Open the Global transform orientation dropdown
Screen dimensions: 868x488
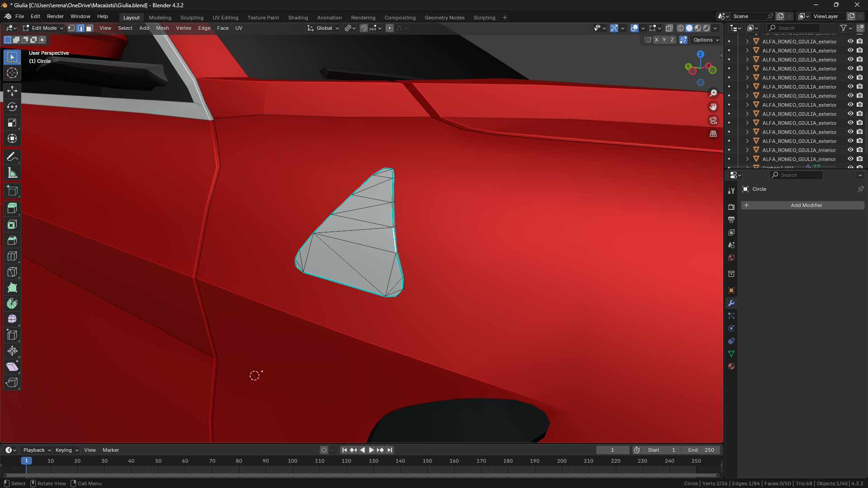(323, 28)
